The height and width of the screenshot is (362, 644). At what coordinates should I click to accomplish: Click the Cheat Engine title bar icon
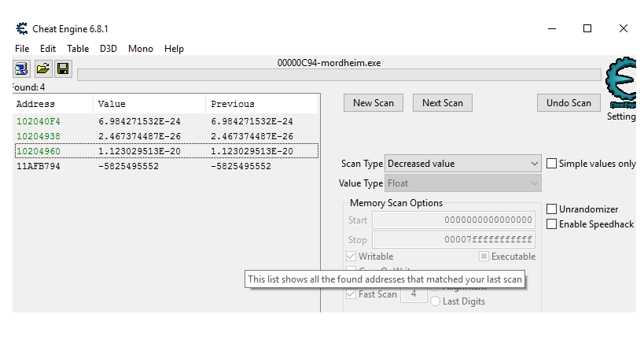point(21,29)
